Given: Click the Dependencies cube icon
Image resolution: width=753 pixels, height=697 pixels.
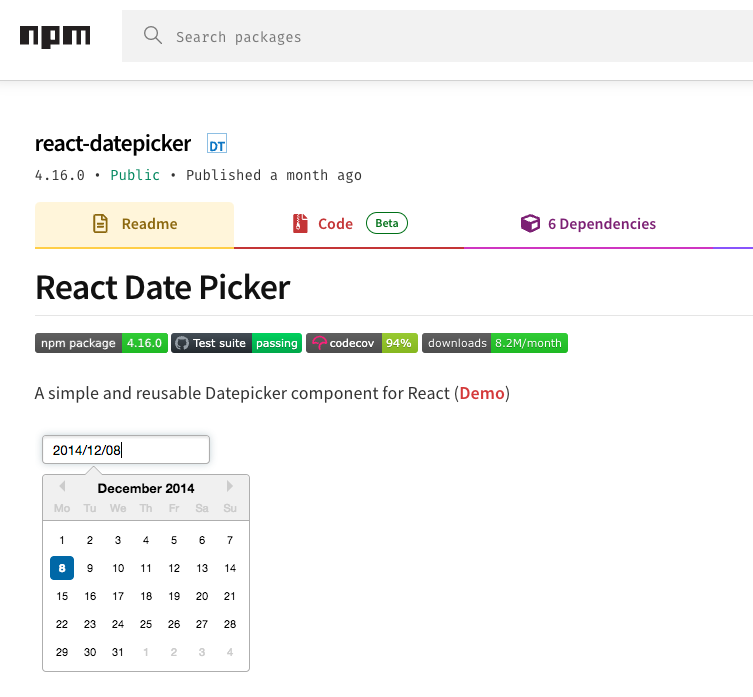Looking at the screenshot, I should 530,223.
